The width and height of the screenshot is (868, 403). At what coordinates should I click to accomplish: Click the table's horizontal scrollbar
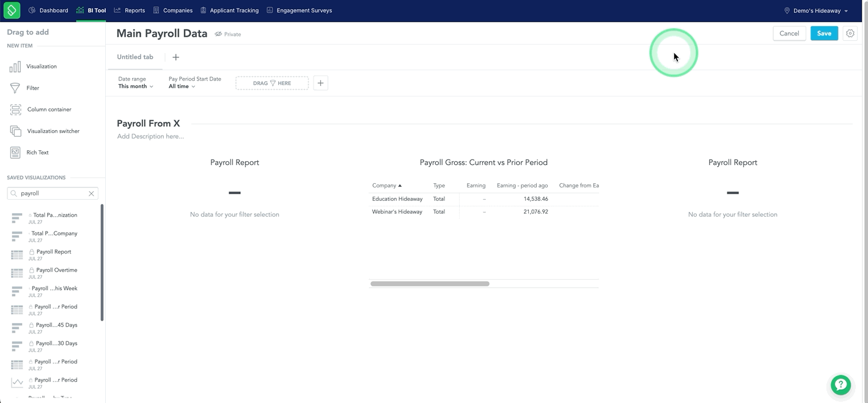click(x=430, y=284)
